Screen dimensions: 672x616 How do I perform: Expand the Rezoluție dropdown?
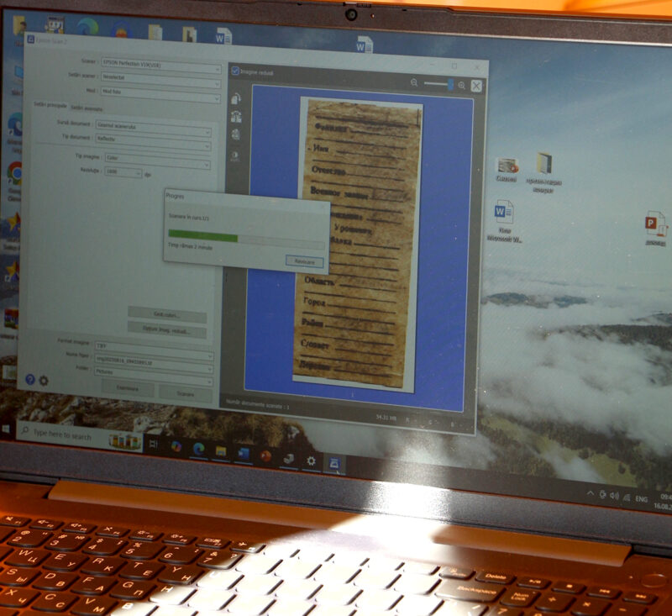click(123, 172)
